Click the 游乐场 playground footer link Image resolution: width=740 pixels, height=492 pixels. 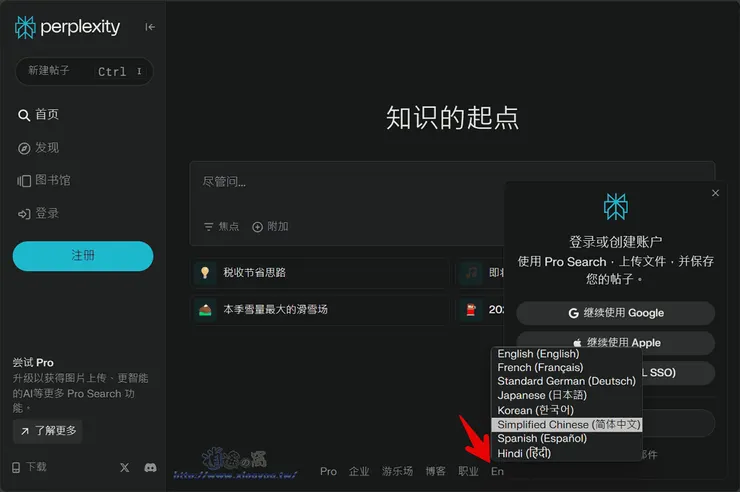click(397, 471)
